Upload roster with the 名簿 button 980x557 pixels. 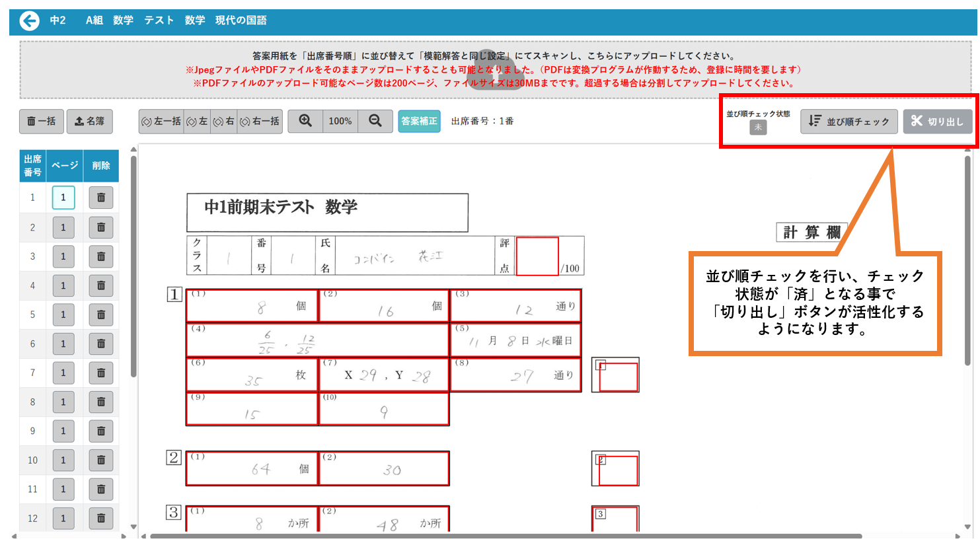tap(90, 122)
